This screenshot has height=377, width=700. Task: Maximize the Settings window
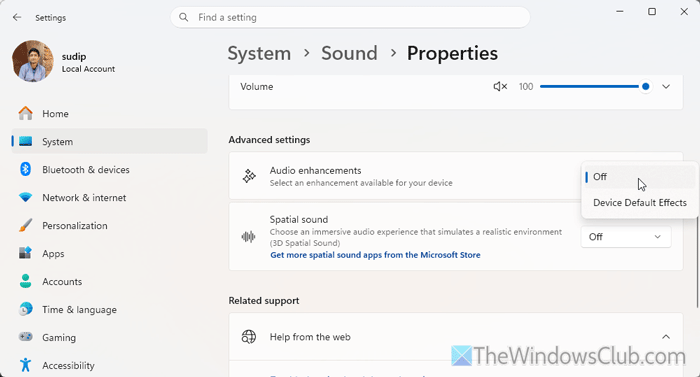652,12
